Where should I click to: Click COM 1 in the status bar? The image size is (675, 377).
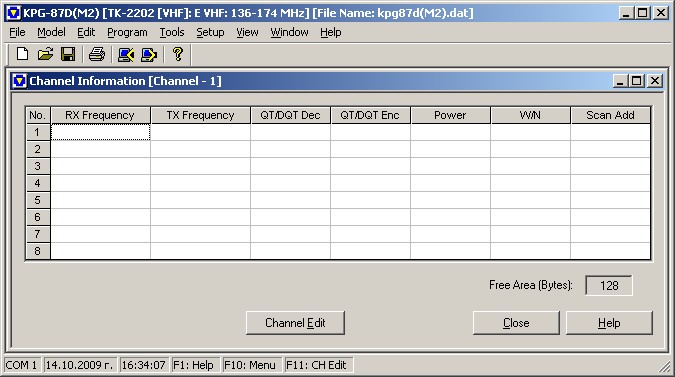click(x=22, y=365)
